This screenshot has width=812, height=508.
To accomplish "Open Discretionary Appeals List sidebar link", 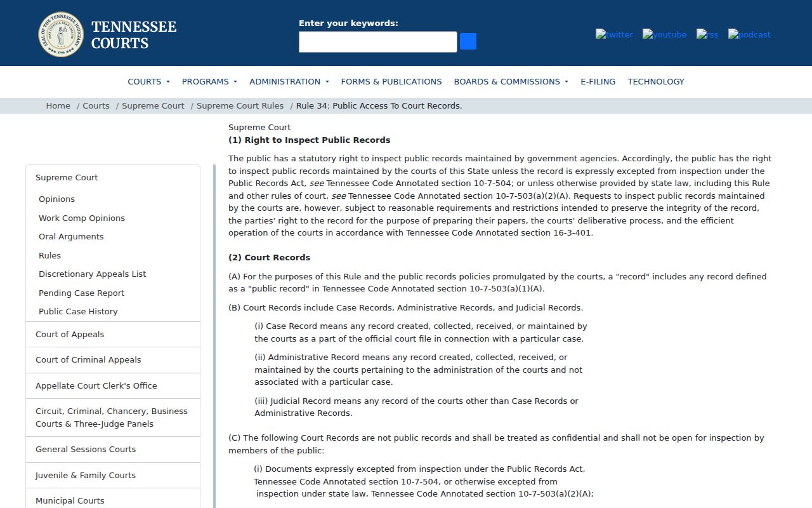I will [x=92, y=274].
